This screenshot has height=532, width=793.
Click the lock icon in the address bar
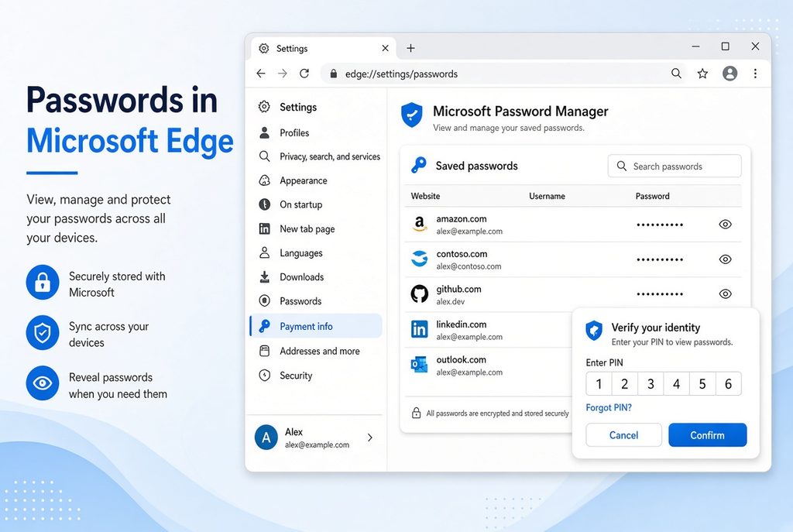pos(333,74)
